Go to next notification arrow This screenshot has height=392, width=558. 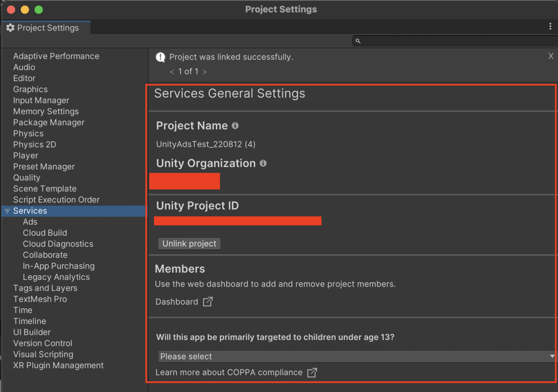(x=205, y=72)
